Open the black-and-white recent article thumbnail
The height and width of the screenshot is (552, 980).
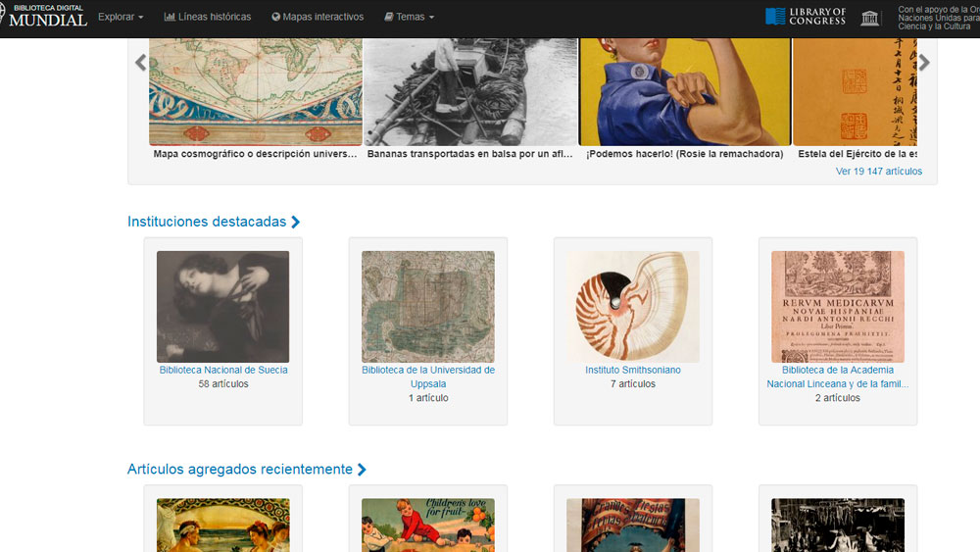pos(838,526)
